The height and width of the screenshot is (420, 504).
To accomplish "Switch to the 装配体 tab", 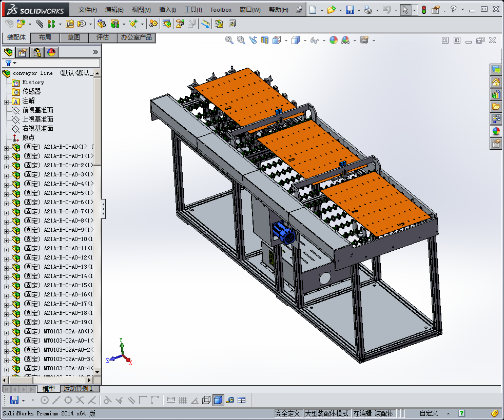I will [x=16, y=37].
